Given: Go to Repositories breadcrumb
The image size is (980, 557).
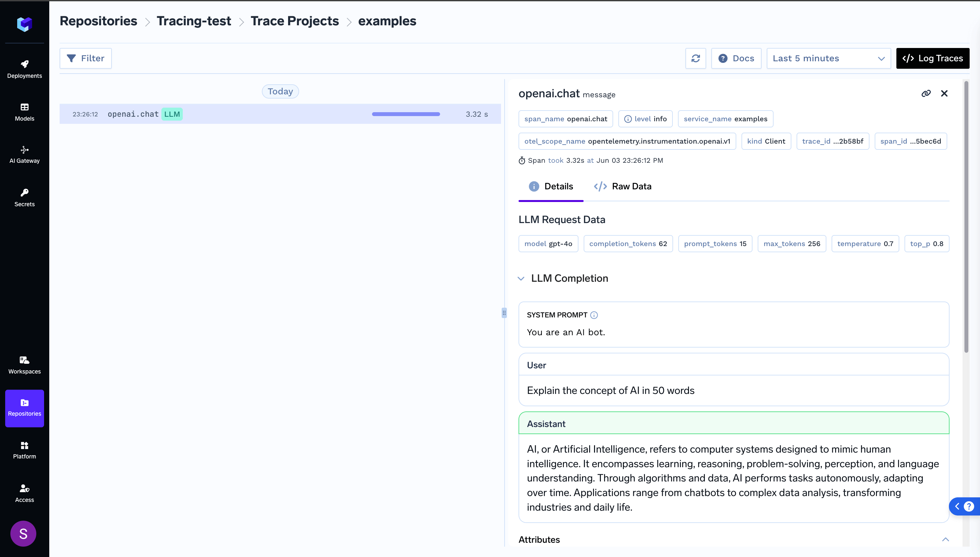Looking at the screenshot, I should click(x=98, y=21).
